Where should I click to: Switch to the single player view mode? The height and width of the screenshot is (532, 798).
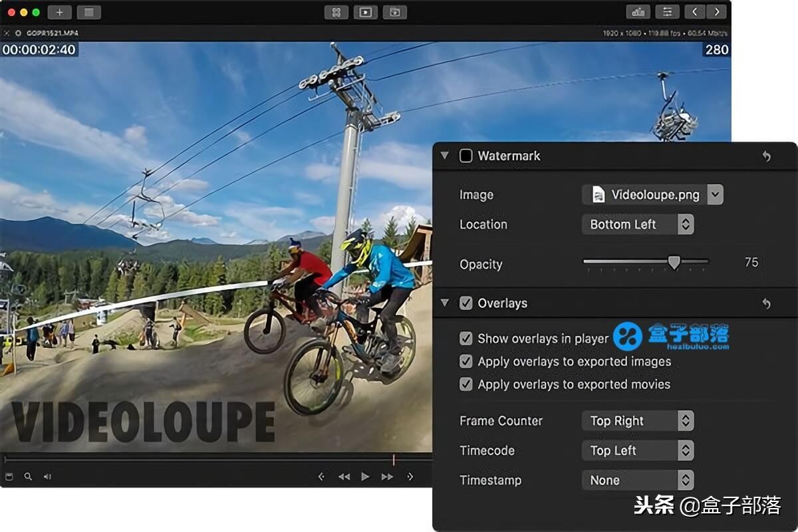click(366, 12)
